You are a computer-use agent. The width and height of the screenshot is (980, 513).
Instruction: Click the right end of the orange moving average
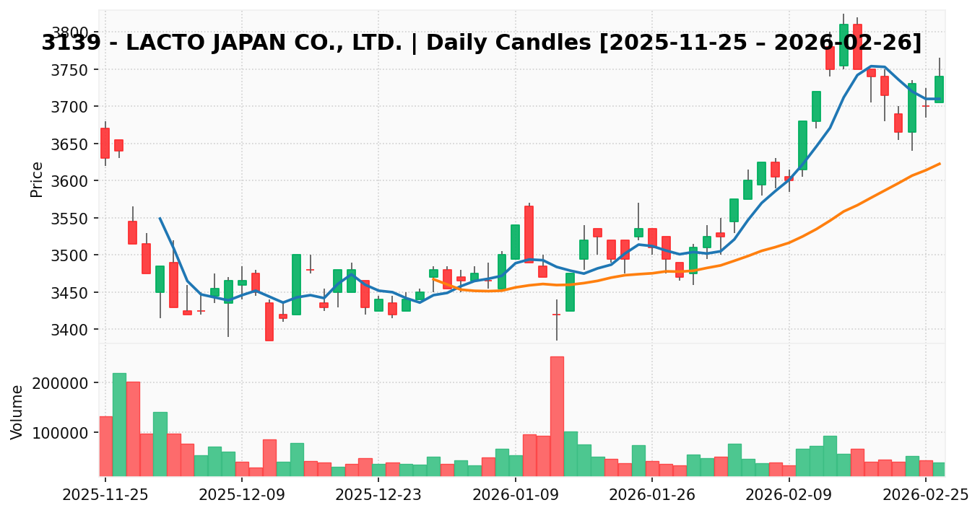pos(940,164)
